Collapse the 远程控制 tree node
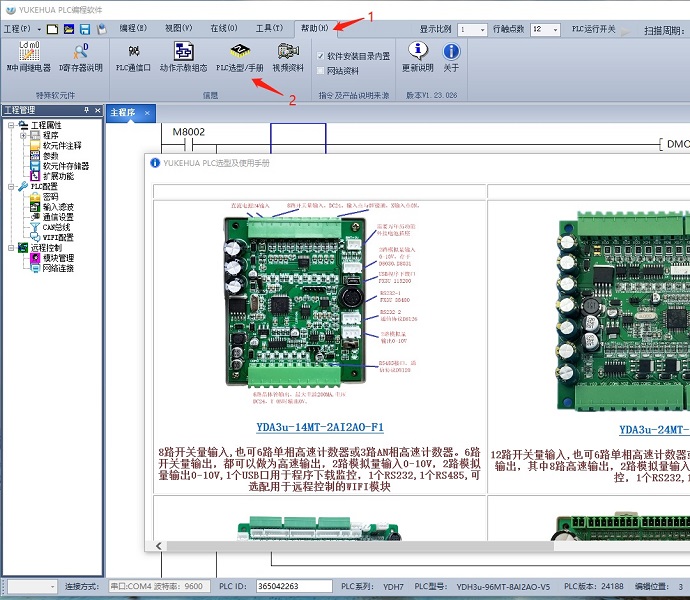This screenshot has height=600, width=690. click(11, 248)
